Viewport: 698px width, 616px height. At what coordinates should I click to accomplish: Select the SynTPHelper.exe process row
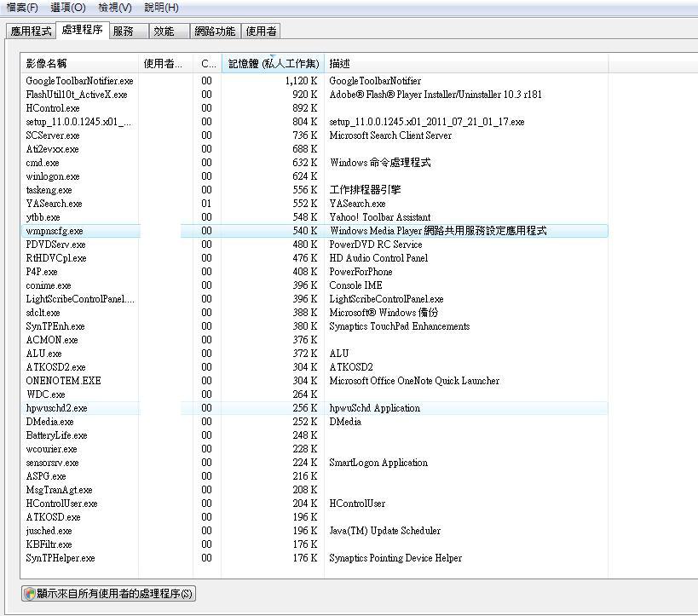61,558
